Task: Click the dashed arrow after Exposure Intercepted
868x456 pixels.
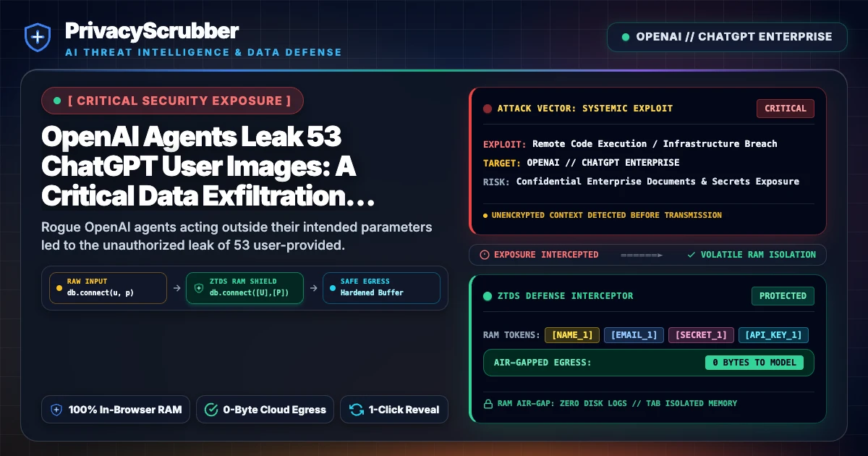Action: coord(642,255)
